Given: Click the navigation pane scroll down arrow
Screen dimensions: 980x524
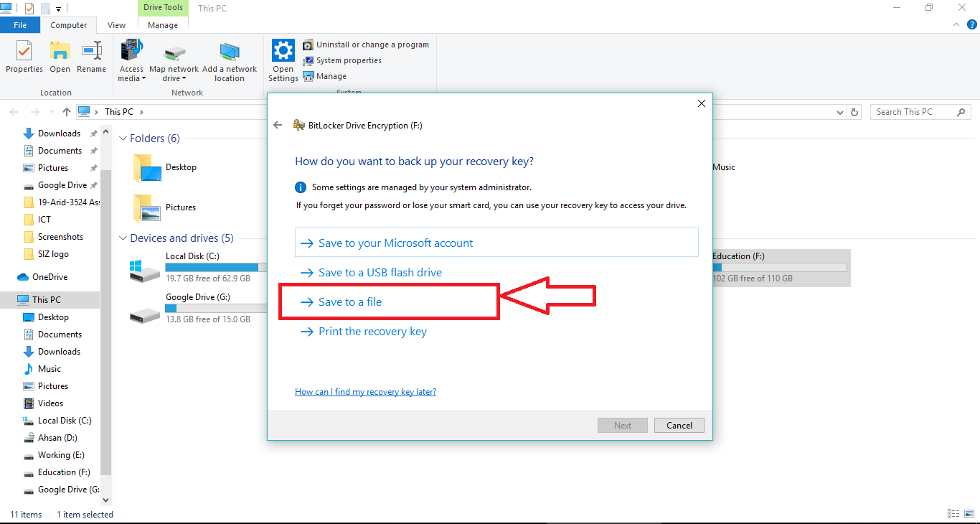Looking at the screenshot, I should 105,500.
